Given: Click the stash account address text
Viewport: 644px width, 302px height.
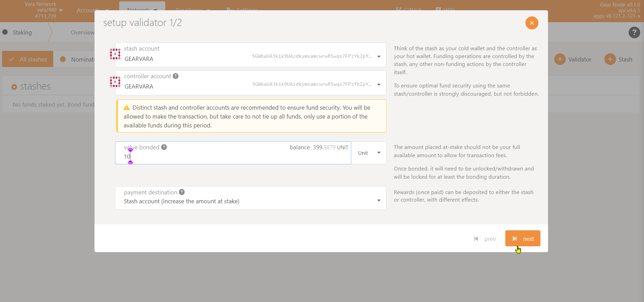Looking at the screenshot, I should click(311, 56).
